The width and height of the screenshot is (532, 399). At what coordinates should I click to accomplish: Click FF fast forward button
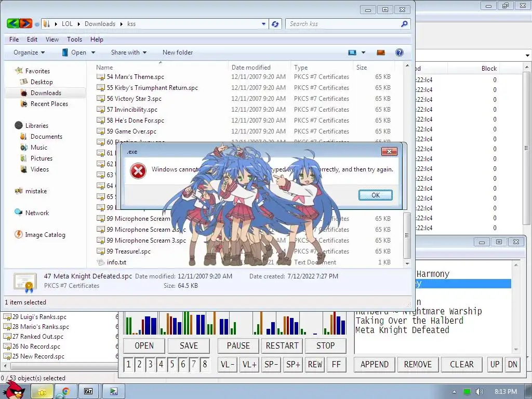pos(336,364)
